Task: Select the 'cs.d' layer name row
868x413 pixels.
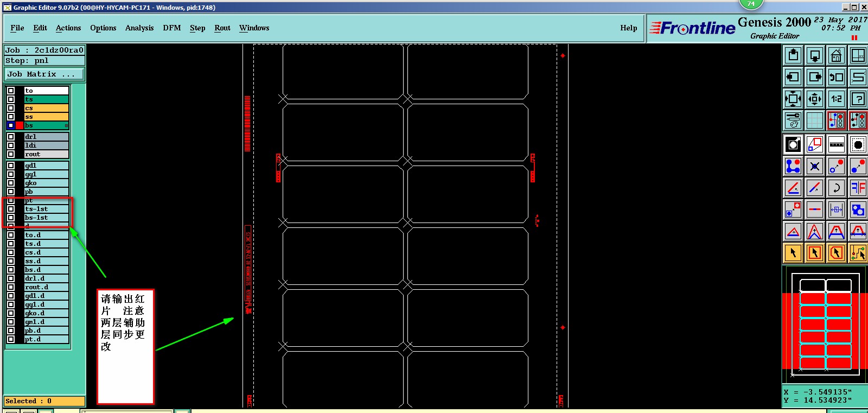Action: click(x=47, y=252)
